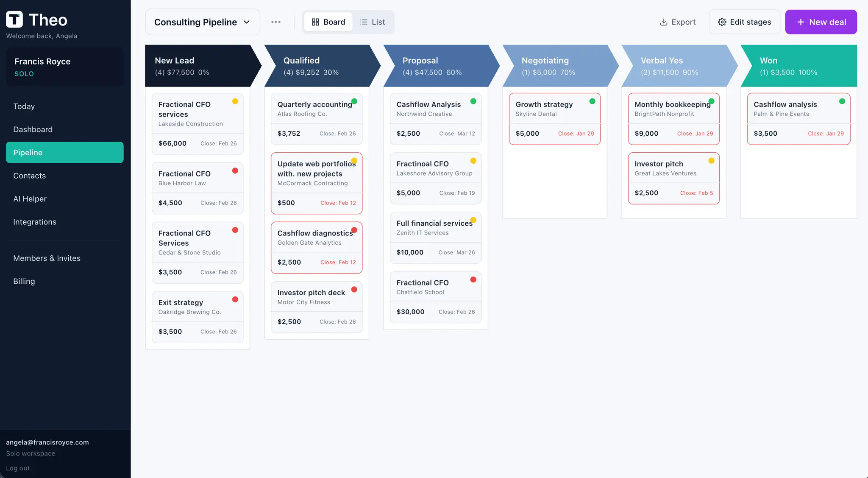This screenshot has height=478, width=868.
Task: Open the Quarterly accounting deal card
Action: [x=317, y=119]
